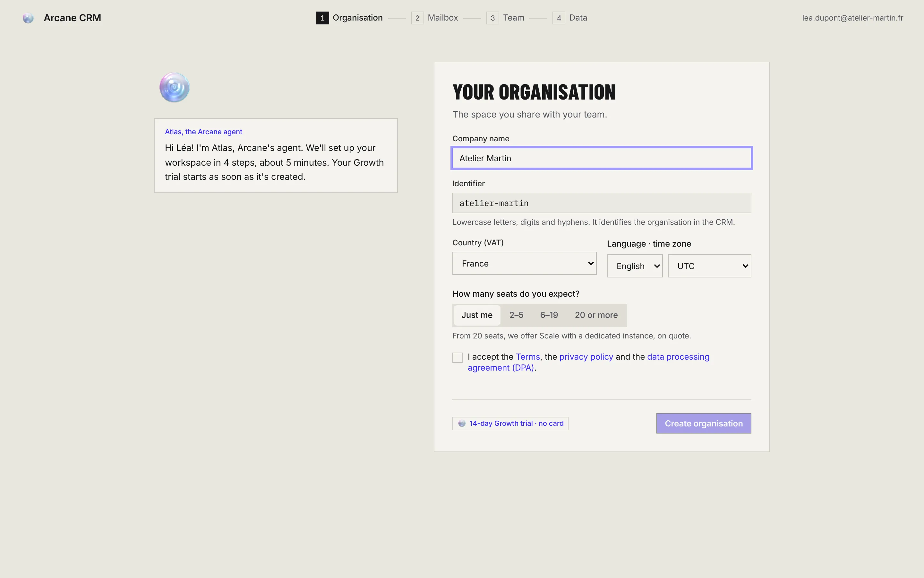Open the Country (VAT) dropdown

click(x=524, y=263)
